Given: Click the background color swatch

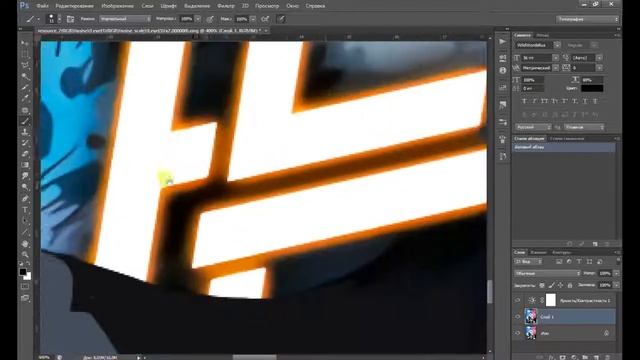Looking at the screenshot, I should pos(28,276).
